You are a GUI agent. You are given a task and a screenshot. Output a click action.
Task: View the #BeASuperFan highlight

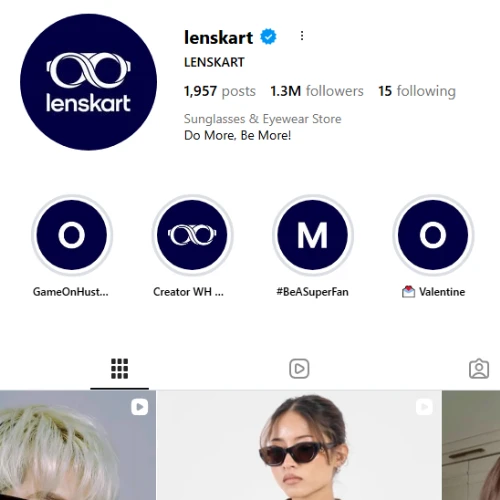click(312, 235)
